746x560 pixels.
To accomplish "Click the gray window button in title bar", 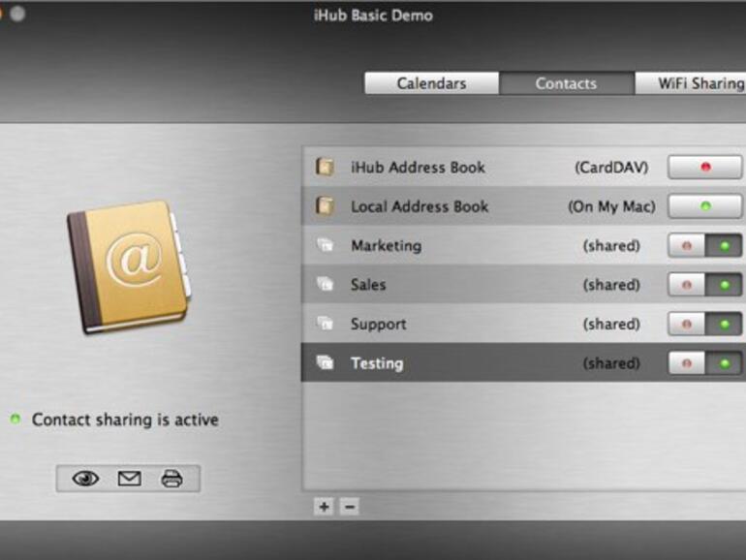I will click(x=17, y=14).
